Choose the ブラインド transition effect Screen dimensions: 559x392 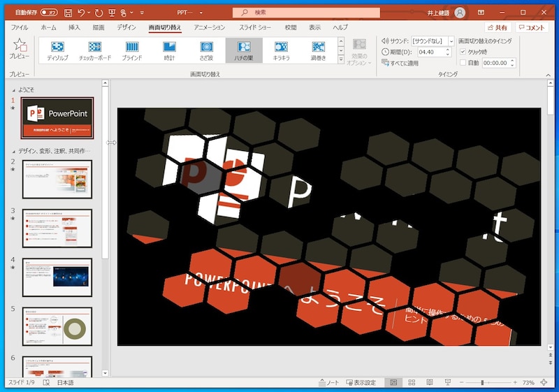(132, 50)
